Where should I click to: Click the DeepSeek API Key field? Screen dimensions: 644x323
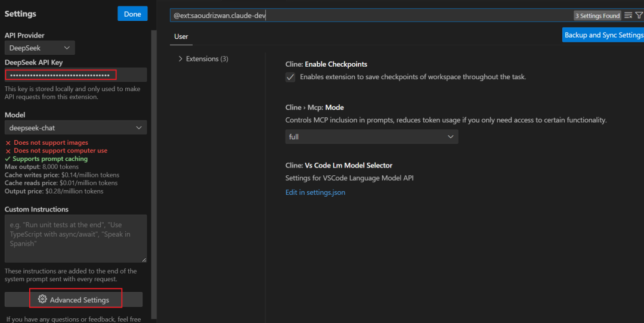pyautogui.click(x=76, y=74)
